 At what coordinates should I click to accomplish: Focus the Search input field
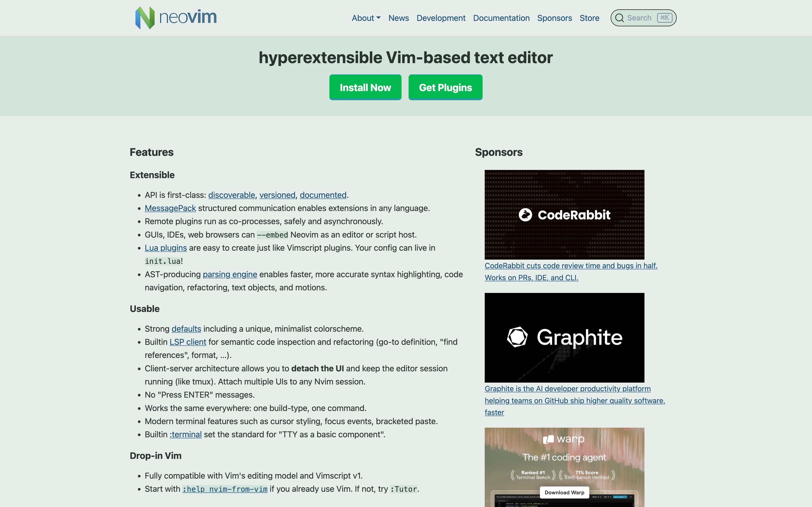639,18
